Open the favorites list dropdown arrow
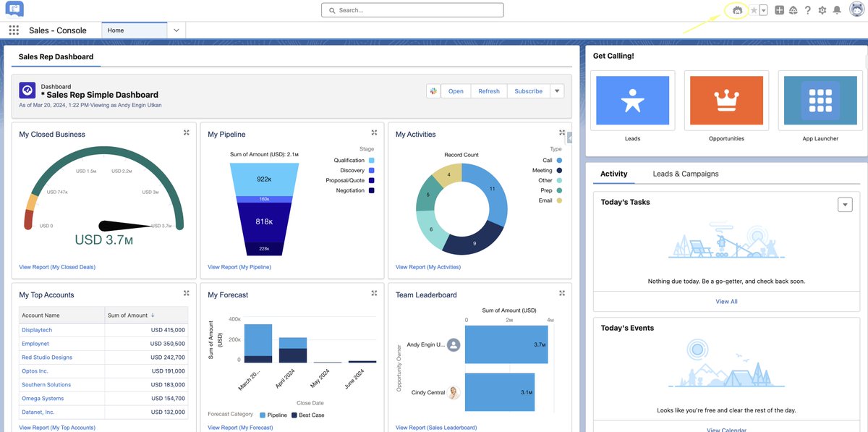868x432 pixels. point(762,9)
